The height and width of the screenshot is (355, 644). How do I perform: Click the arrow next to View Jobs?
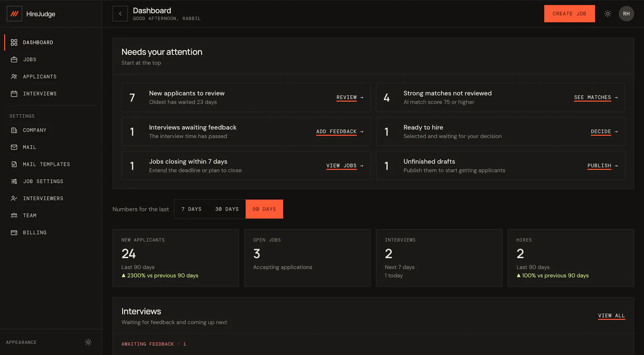(362, 166)
